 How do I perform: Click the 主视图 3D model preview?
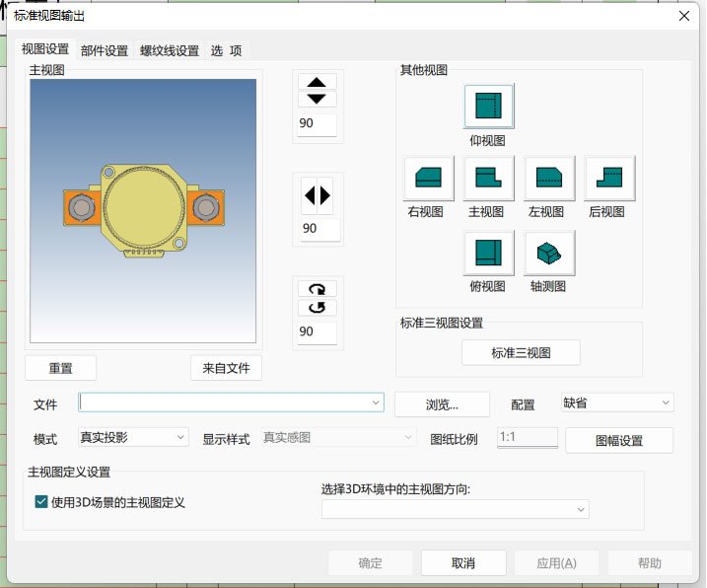coord(143,211)
